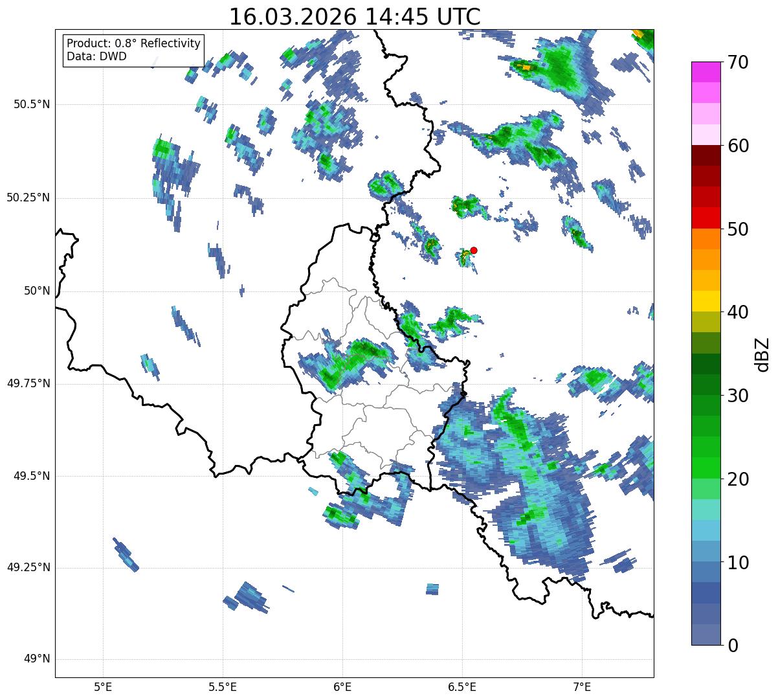Click the red location marker dot
Image resolution: width=778 pixels, height=700 pixels.
[x=474, y=250]
